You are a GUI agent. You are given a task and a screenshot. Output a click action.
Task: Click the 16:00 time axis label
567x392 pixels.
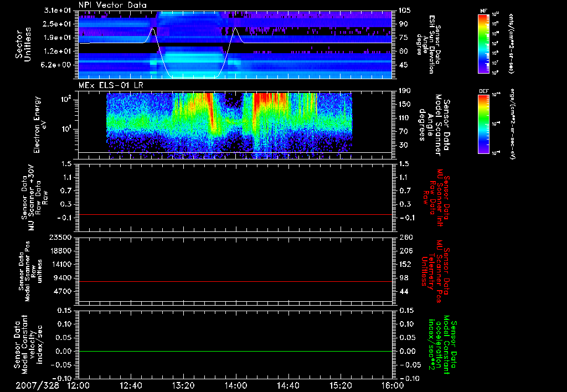tap(393, 385)
